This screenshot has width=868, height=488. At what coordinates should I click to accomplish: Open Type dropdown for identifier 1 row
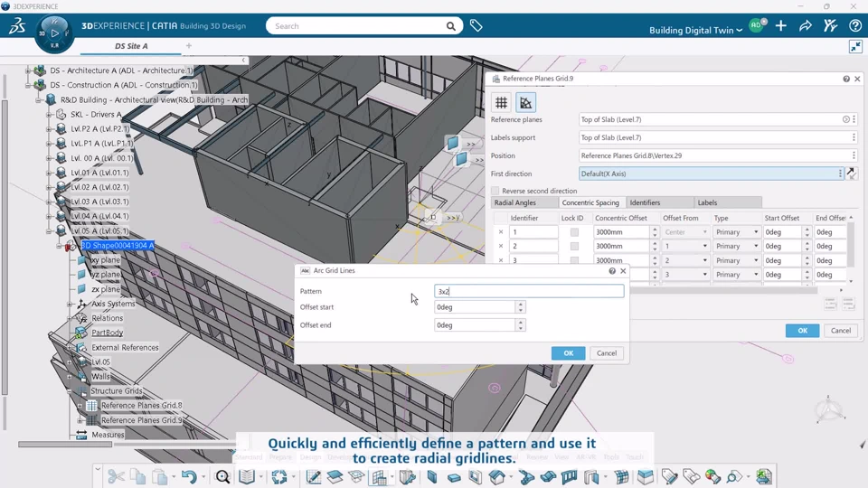coord(756,232)
